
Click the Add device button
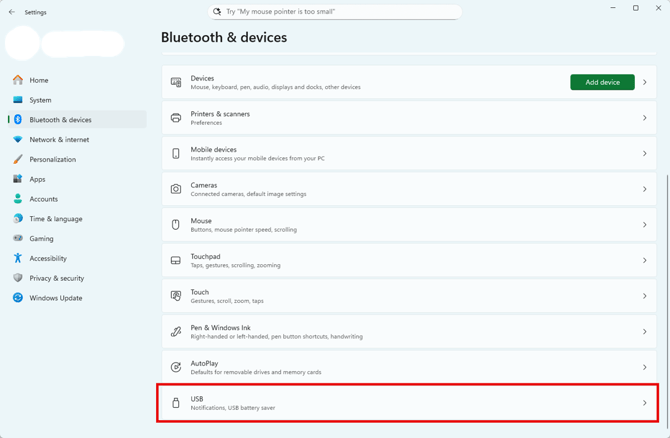click(x=602, y=82)
